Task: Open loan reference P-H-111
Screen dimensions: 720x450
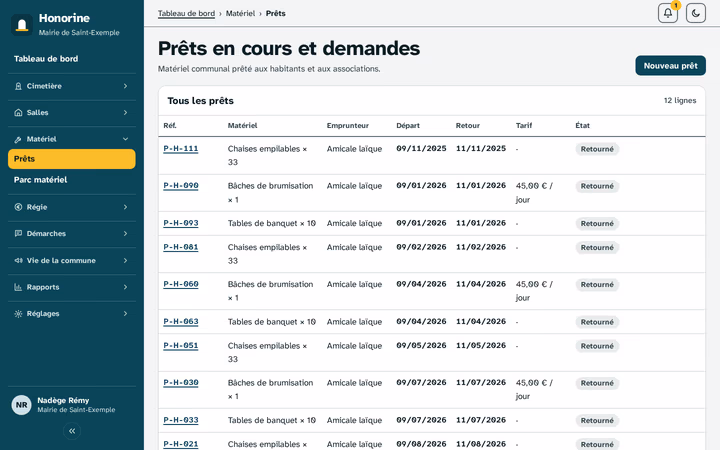Action: pos(181,149)
